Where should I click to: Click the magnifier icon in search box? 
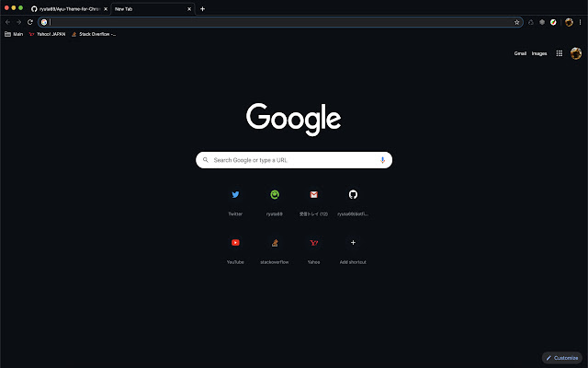click(x=206, y=160)
